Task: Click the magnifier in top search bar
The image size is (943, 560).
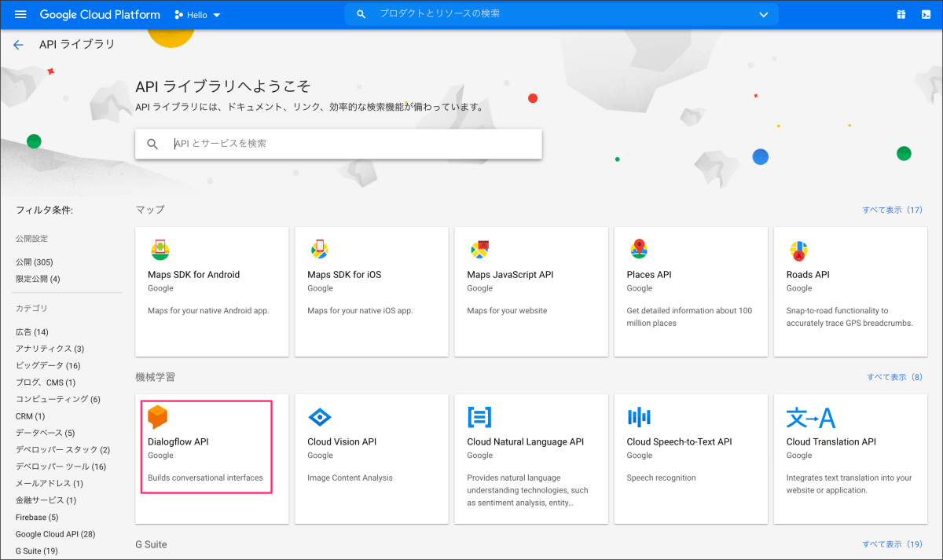Action: click(361, 14)
